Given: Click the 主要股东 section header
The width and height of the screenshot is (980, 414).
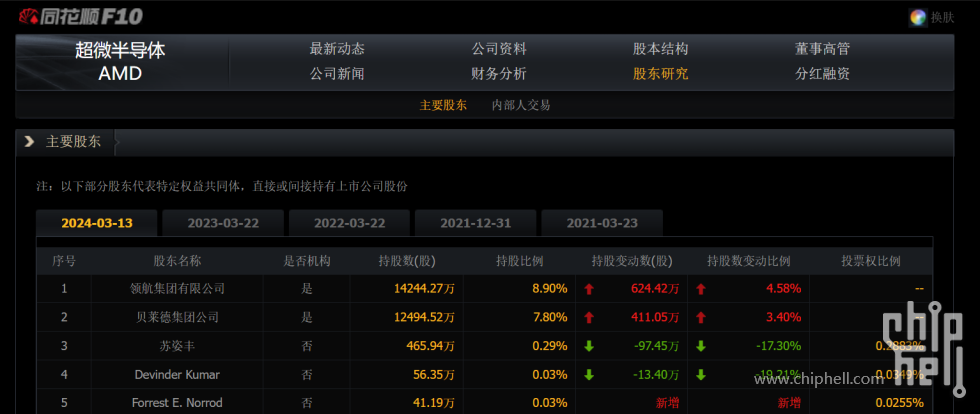Looking at the screenshot, I should click(73, 142).
